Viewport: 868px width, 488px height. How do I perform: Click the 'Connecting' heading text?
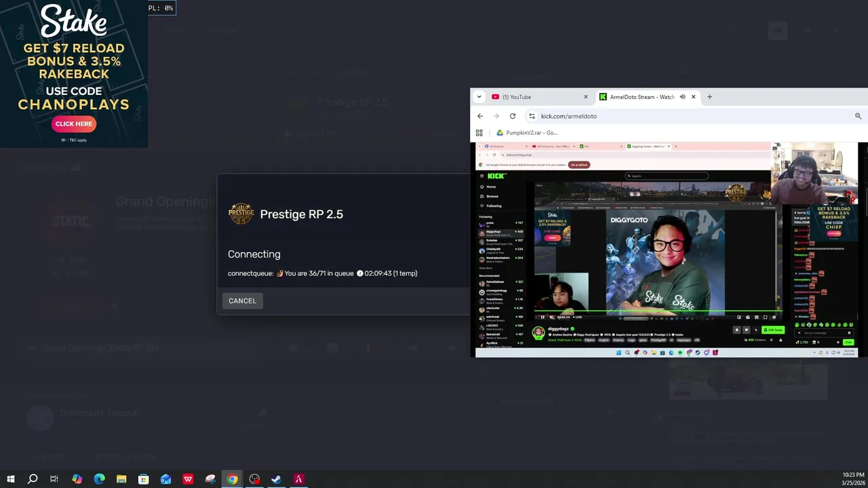pos(254,254)
